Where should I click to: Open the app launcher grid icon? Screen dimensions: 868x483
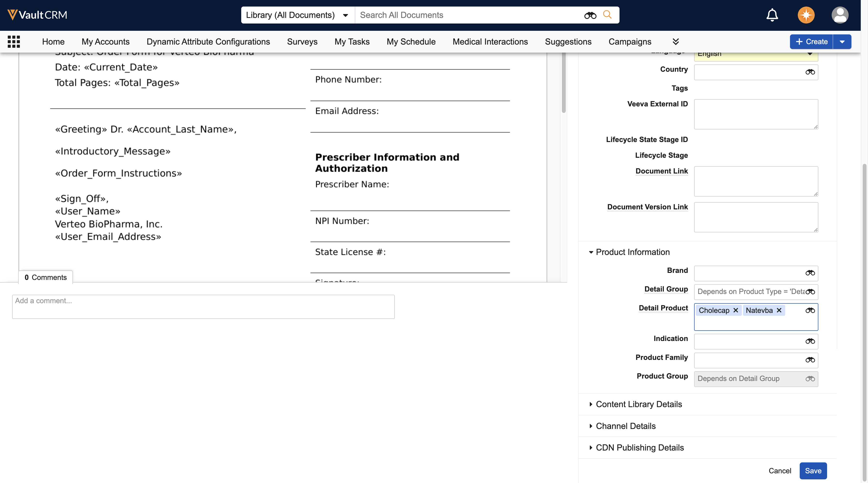point(14,41)
